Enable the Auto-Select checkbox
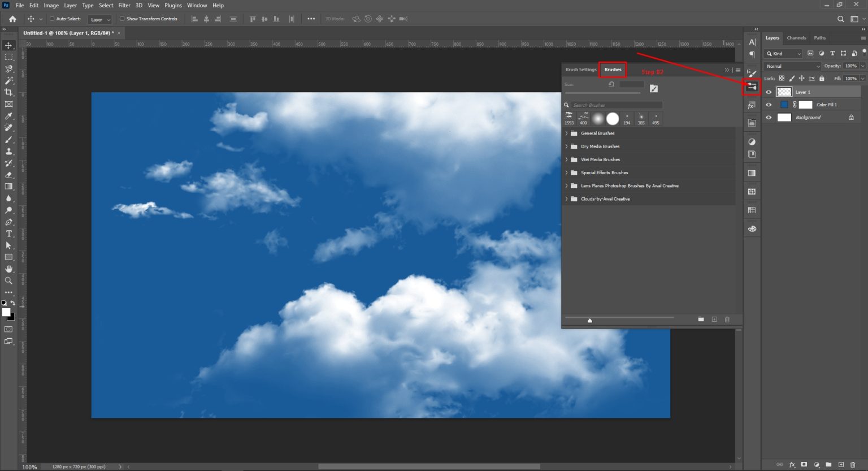The height and width of the screenshot is (471, 868). tap(52, 19)
